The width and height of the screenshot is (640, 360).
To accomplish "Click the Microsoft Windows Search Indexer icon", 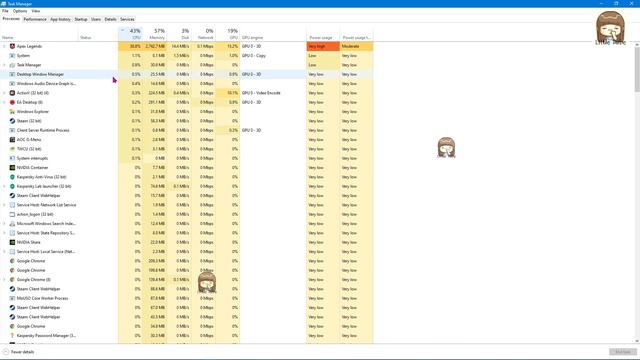I will tap(12, 224).
